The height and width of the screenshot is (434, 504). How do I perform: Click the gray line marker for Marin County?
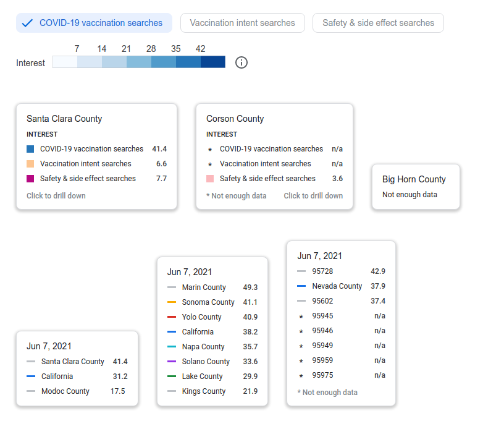tap(172, 287)
